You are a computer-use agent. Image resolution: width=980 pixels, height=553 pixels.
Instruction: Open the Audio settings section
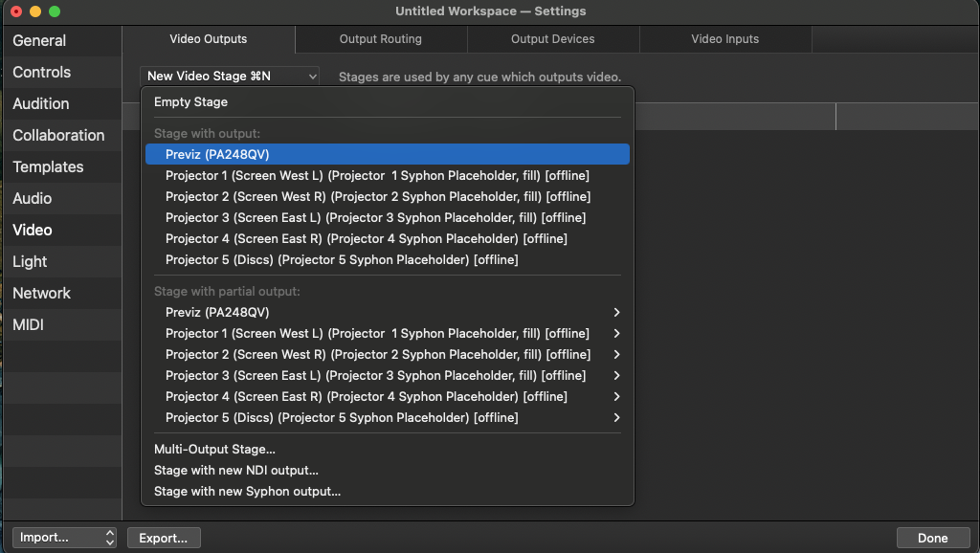click(x=33, y=198)
